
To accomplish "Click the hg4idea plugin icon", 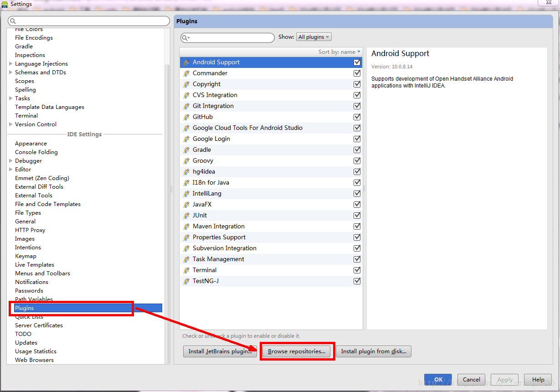I will (186, 172).
